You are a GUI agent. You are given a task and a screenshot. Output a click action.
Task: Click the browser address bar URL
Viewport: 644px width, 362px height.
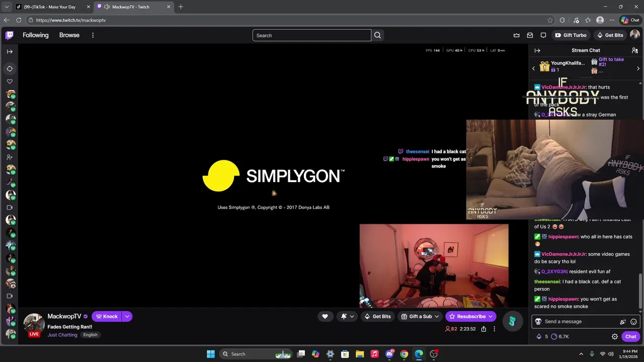coord(71,20)
